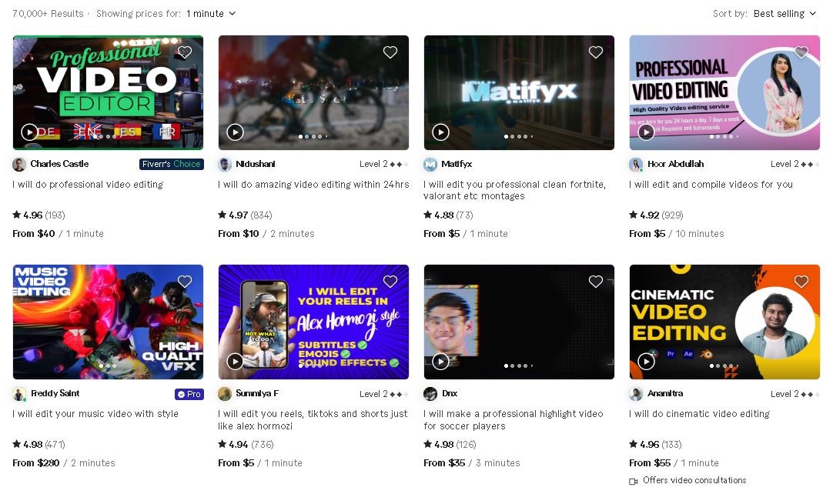The image size is (833, 504).
Task: Play Anamitra cinematic editing preview video
Action: (646, 361)
